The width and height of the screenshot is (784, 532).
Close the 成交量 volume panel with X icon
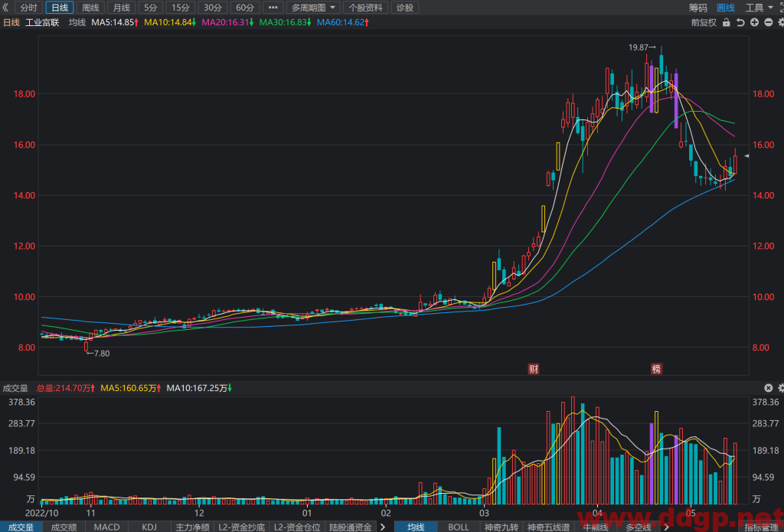tap(769, 388)
